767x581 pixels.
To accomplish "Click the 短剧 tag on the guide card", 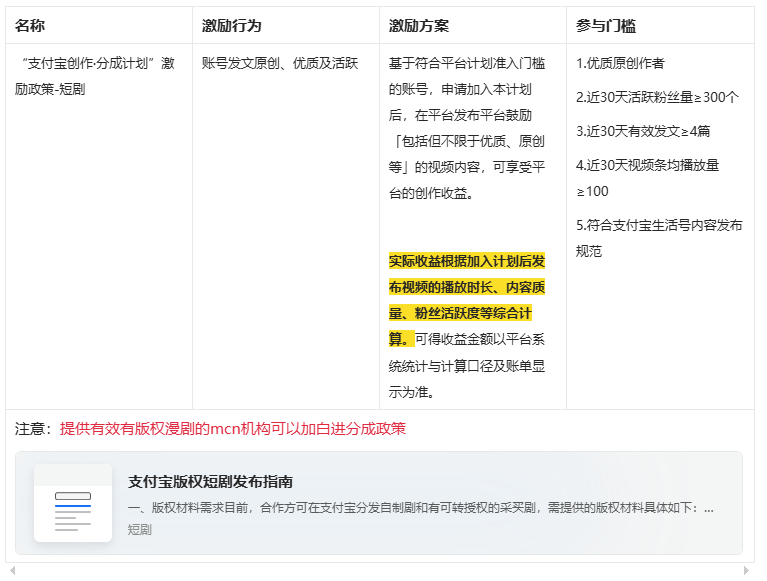I will [139, 530].
